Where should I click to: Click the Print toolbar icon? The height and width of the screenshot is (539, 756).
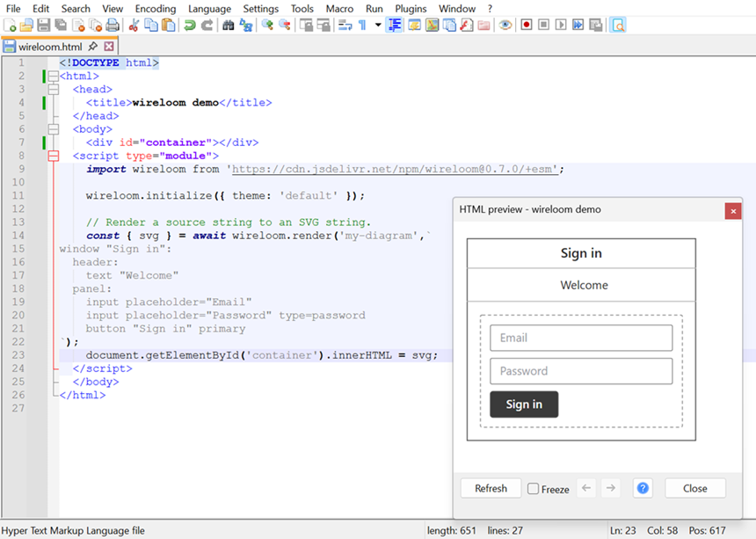coord(113,25)
